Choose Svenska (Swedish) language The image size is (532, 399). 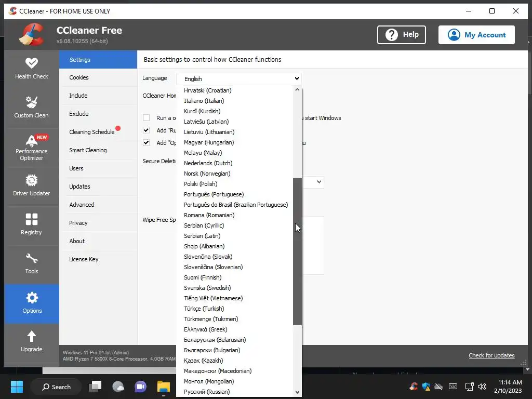pos(235,288)
